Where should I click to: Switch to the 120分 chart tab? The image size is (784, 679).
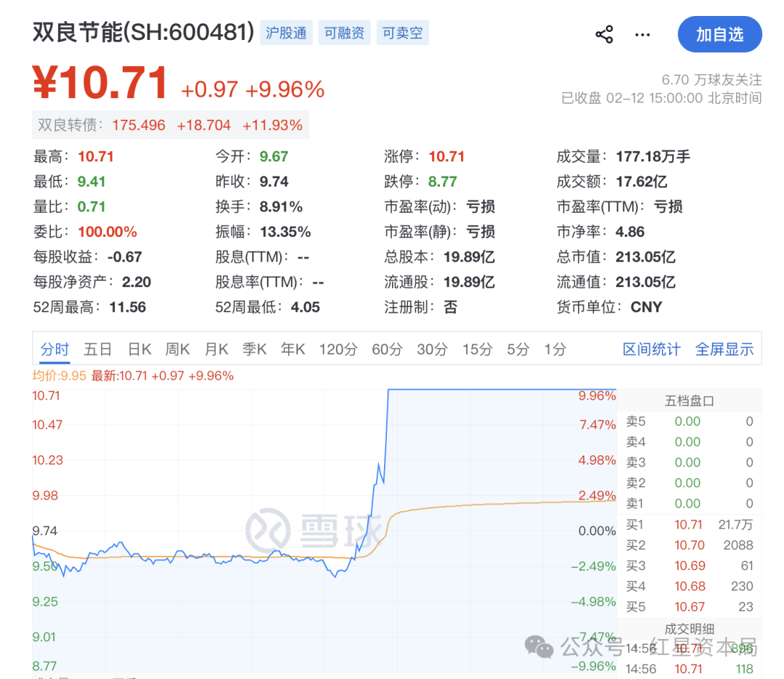[338, 349]
